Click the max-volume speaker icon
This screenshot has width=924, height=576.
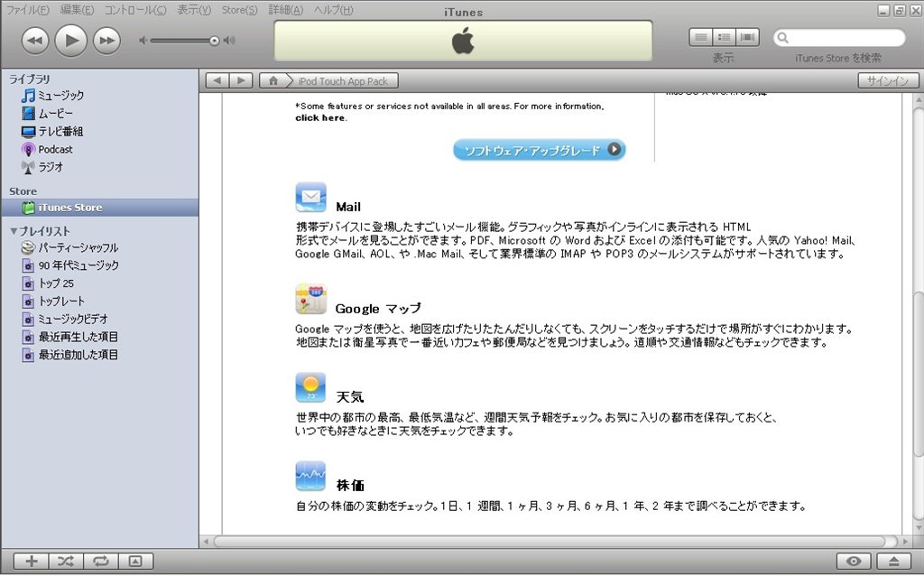[229, 41]
